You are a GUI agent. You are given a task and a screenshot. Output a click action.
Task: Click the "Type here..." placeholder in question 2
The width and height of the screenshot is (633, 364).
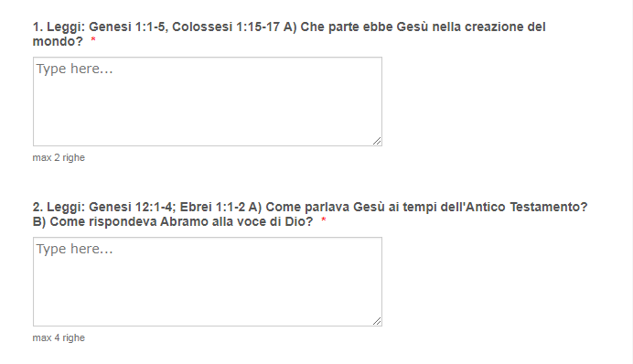(x=75, y=249)
